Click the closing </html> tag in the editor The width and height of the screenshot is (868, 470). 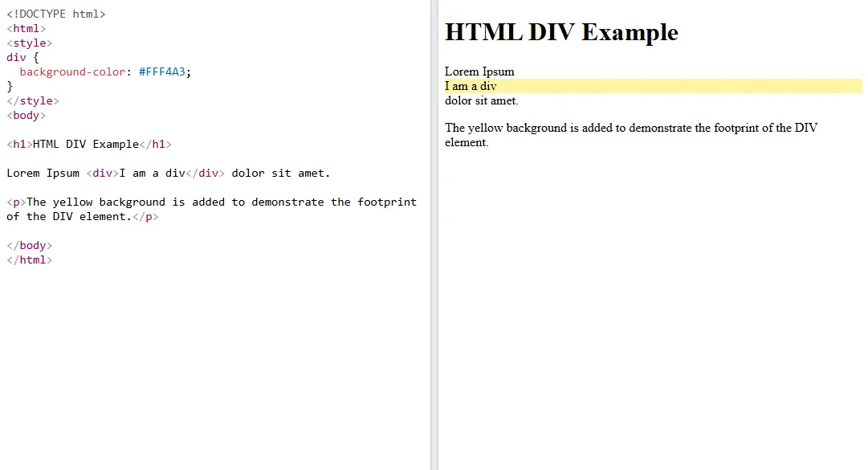[x=29, y=260]
